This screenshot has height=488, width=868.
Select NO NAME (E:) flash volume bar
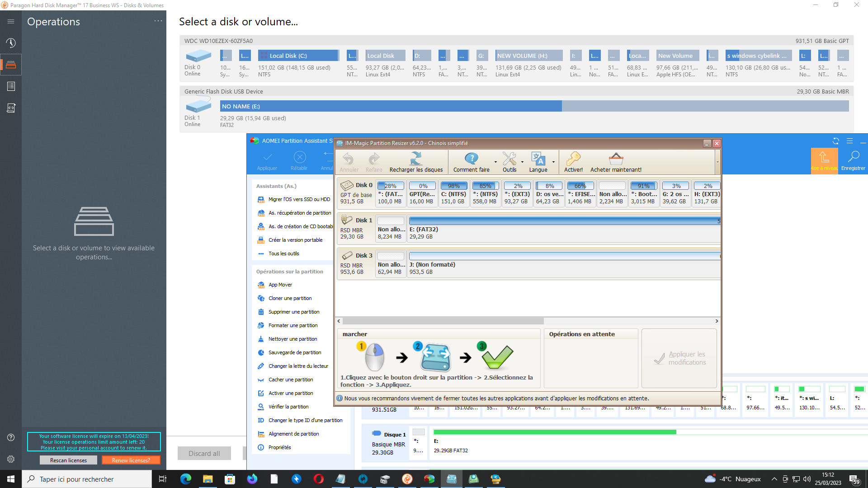pyautogui.click(x=534, y=106)
